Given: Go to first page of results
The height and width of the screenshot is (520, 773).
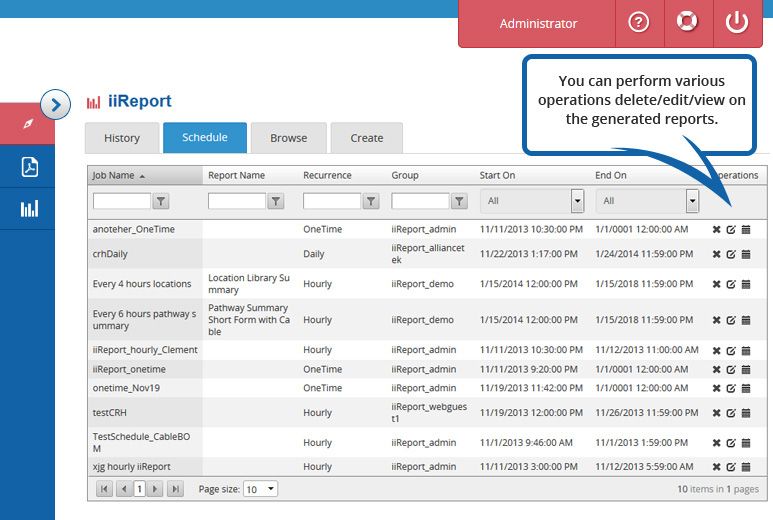Looking at the screenshot, I should tap(104, 489).
